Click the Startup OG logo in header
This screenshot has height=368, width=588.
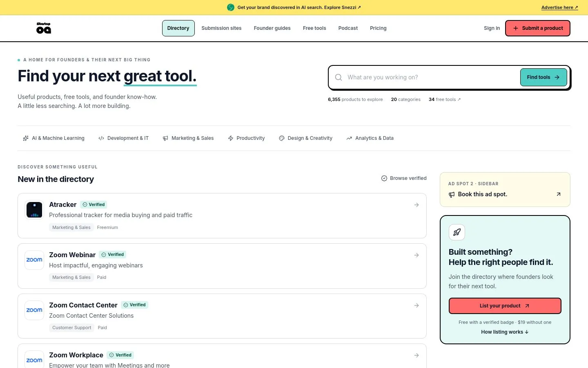(44, 28)
